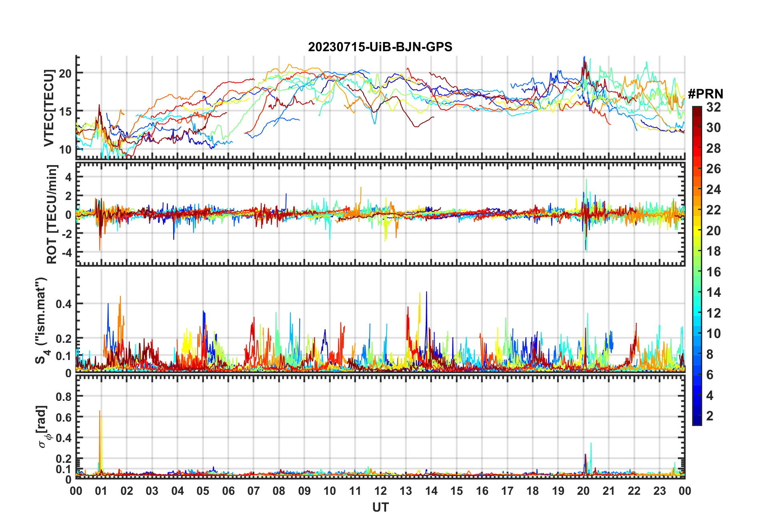Click colorbar tick label 24
Image resolution: width=761 pixels, height=532 pixels.
713,190
